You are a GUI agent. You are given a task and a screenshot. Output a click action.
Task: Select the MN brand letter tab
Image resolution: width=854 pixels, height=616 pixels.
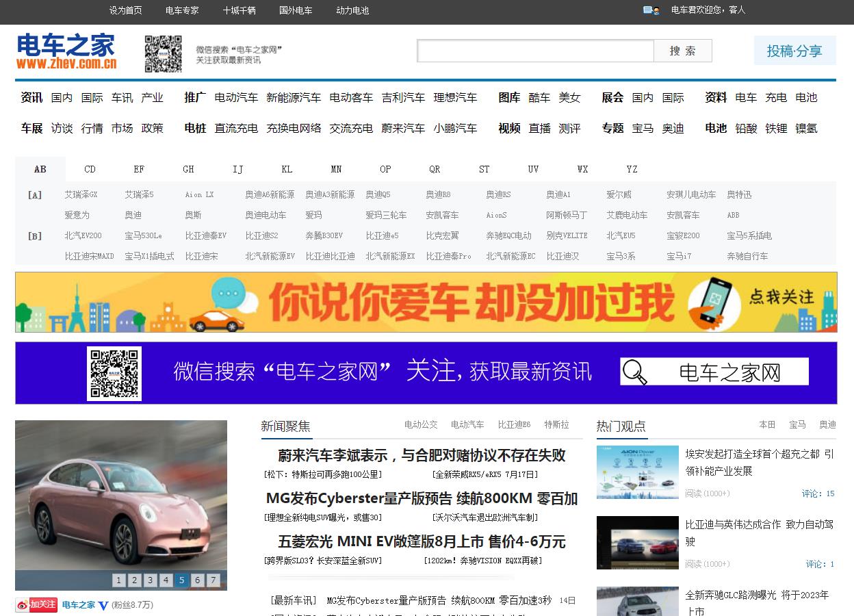(336, 169)
